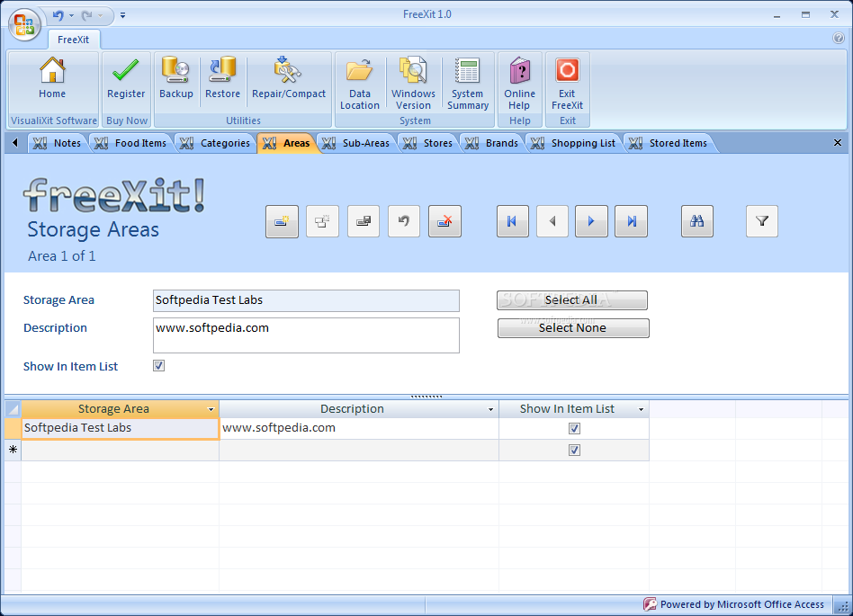The image size is (853, 616).
Task: Click the new record row selector asterisk
Action: [13, 451]
